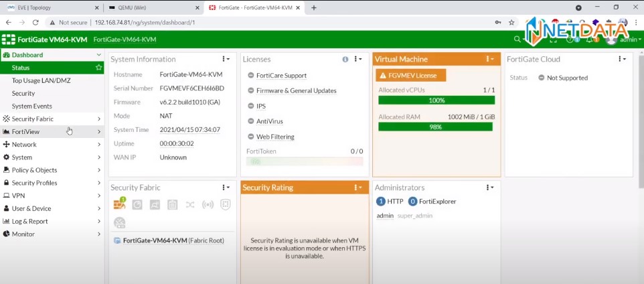This screenshot has width=644, height=284.
Task: Click the Uptime value 00:00:30:02
Action: coord(177,143)
